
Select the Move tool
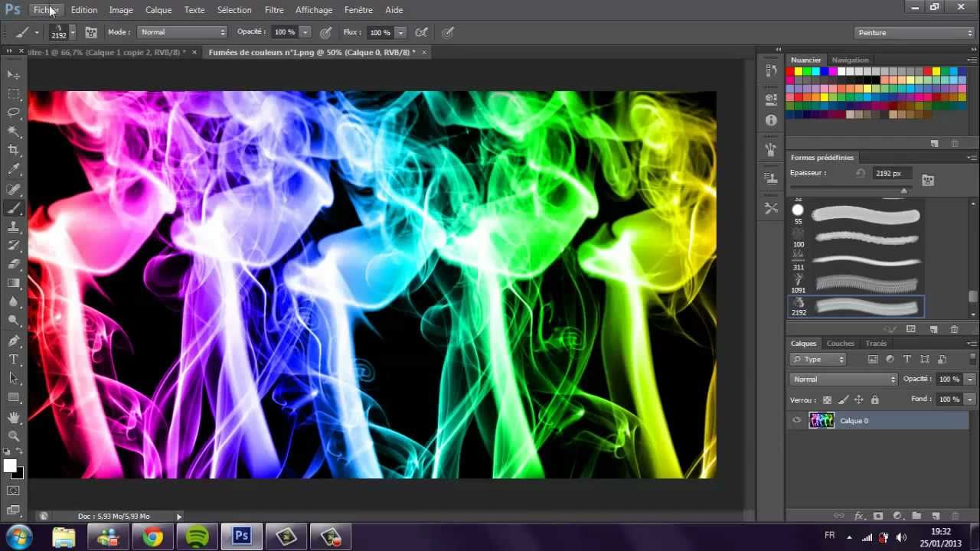(x=14, y=75)
